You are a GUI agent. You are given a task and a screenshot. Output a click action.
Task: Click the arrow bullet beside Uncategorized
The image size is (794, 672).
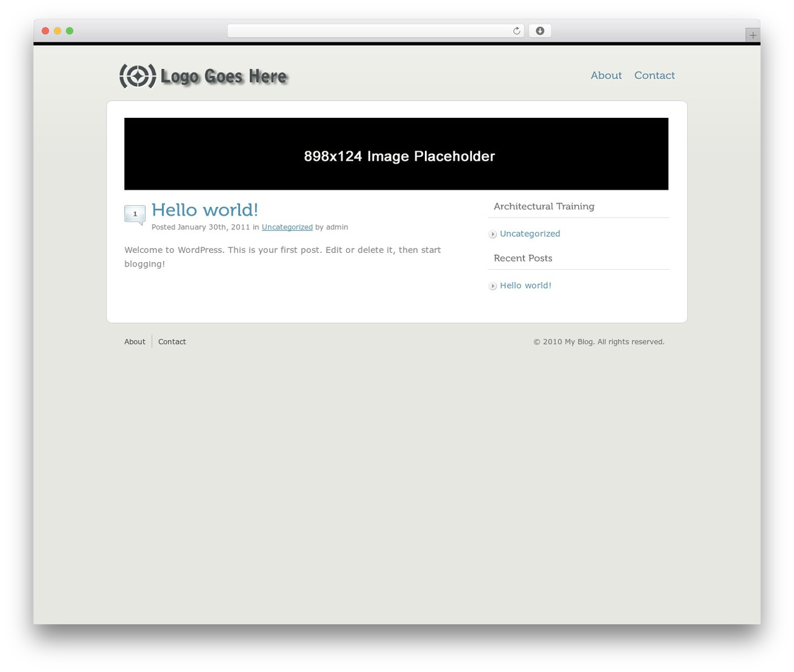click(493, 234)
